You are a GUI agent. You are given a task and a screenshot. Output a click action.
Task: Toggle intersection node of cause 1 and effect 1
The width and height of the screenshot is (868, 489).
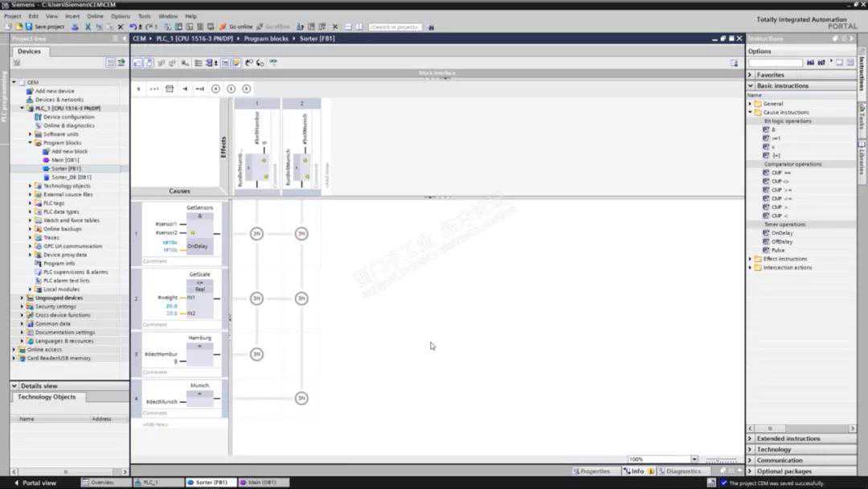256,234
